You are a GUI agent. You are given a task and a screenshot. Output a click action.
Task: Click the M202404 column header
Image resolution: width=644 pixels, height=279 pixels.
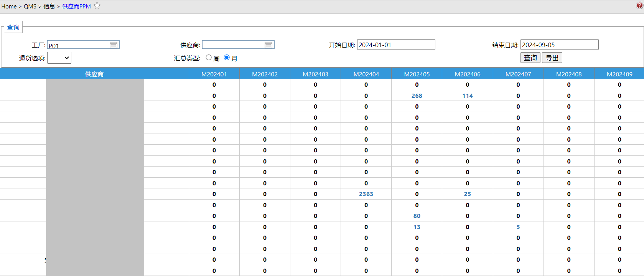pos(366,74)
